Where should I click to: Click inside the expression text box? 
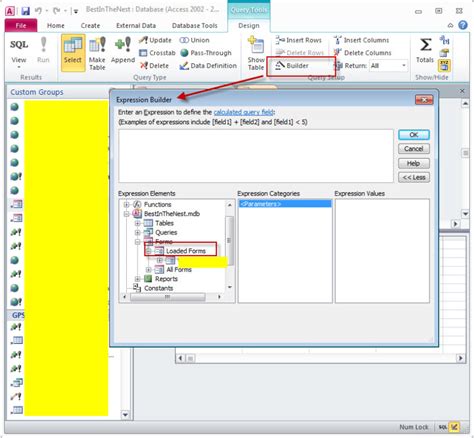(x=256, y=156)
